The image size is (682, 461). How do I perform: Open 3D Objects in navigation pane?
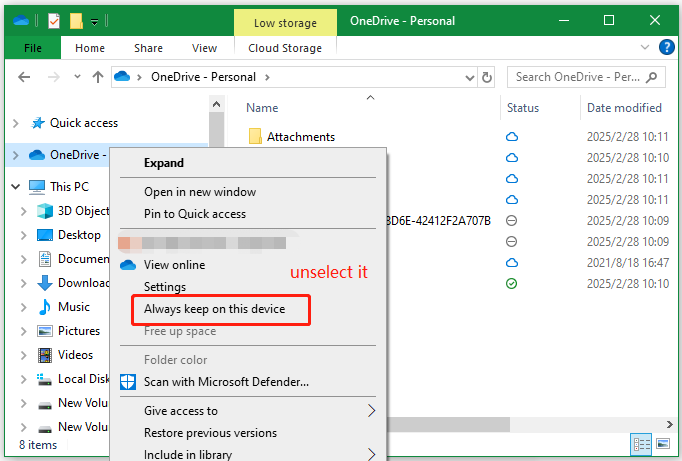tap(84, 211)
